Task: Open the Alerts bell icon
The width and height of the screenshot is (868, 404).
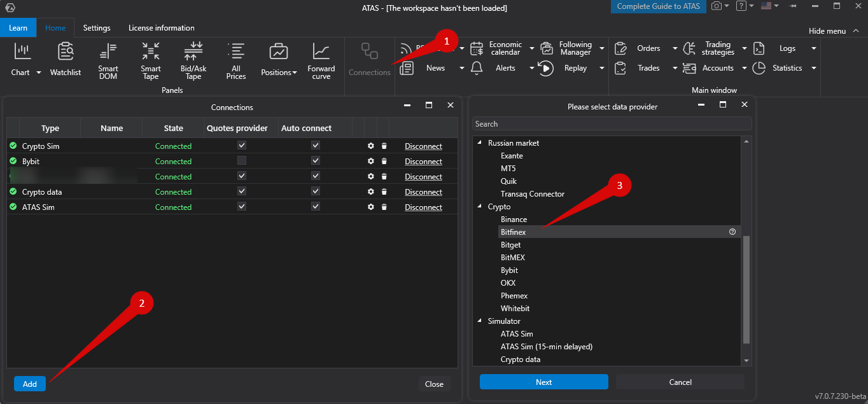Action: pyautogui.click(x=477, y=68)
